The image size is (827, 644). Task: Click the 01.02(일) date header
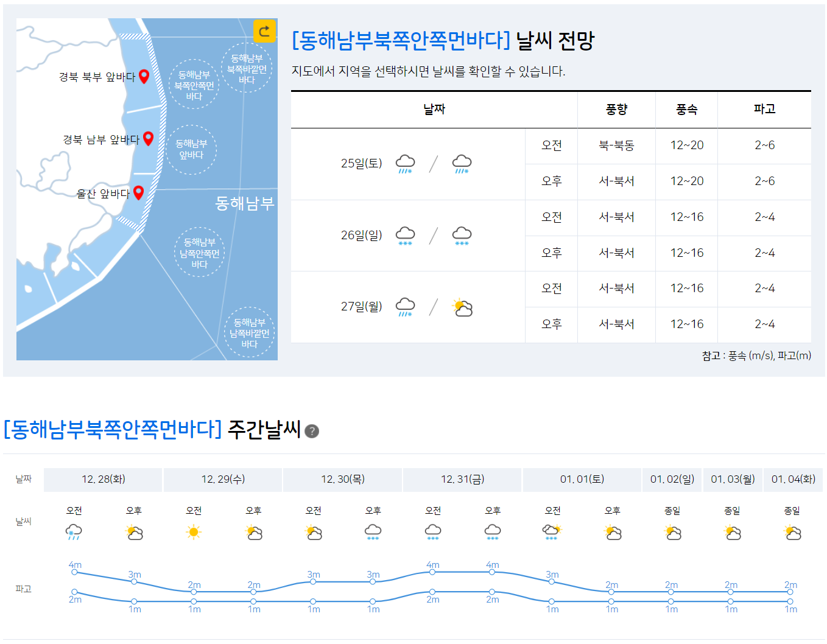[x=672, y=479]
